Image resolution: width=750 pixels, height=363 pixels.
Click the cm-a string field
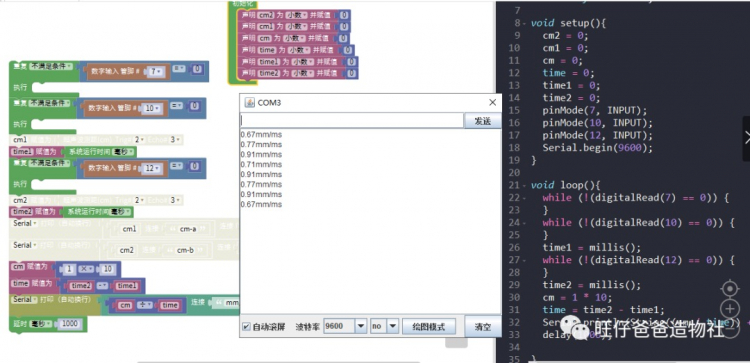click(x=188, y=229)
